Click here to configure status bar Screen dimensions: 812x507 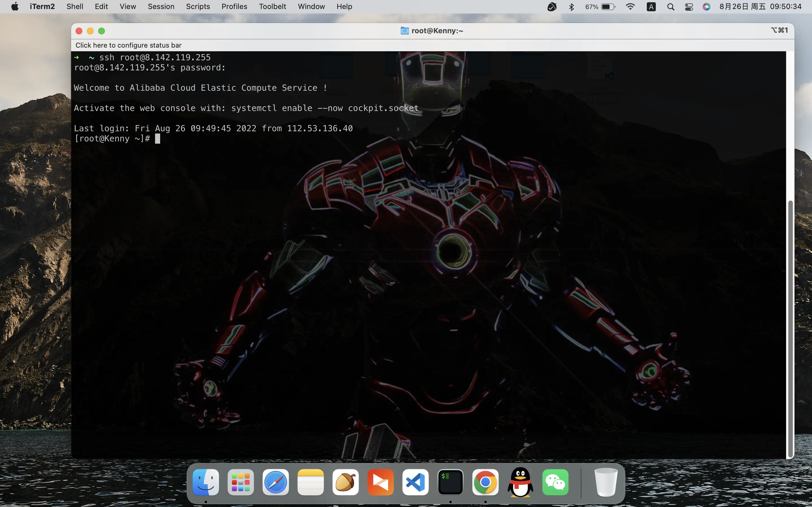click(129, 45)
